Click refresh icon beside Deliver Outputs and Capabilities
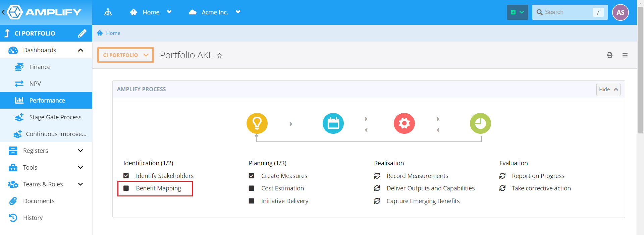Image resolution: width=644 pixels, height=235 pixels. point(377,188)
